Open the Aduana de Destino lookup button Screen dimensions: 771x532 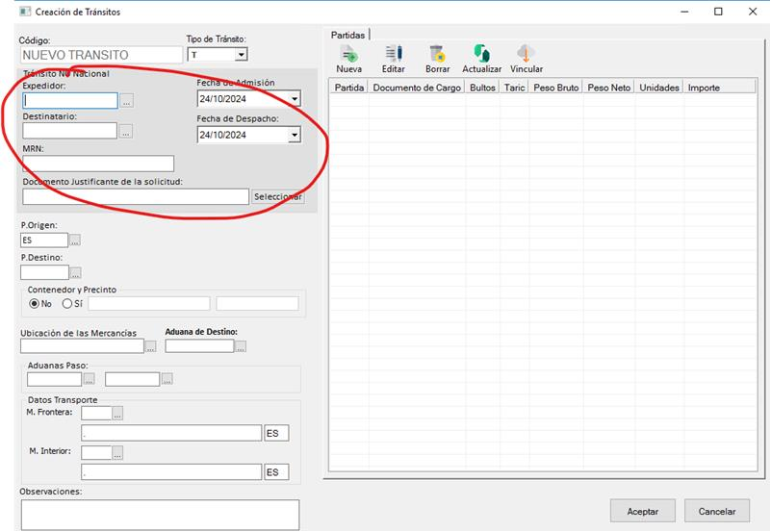point(241,346)
